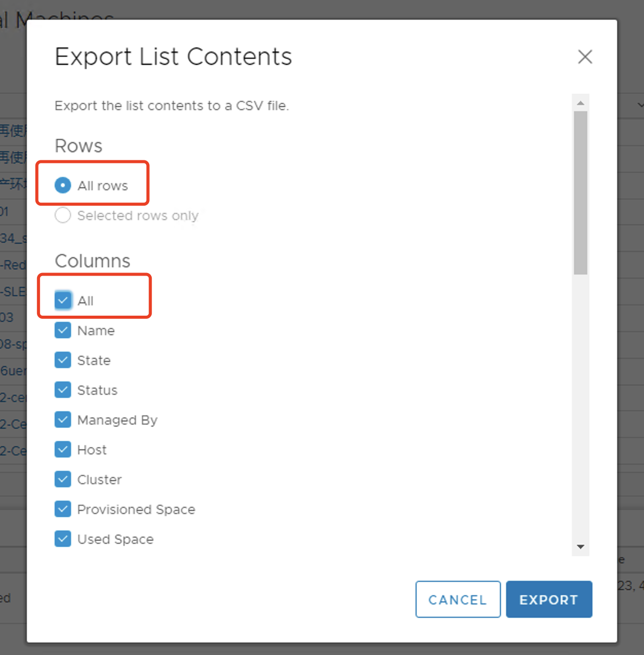
Task: Click the dialog scrollbar thumb
Action: click(x=580, y=193)
